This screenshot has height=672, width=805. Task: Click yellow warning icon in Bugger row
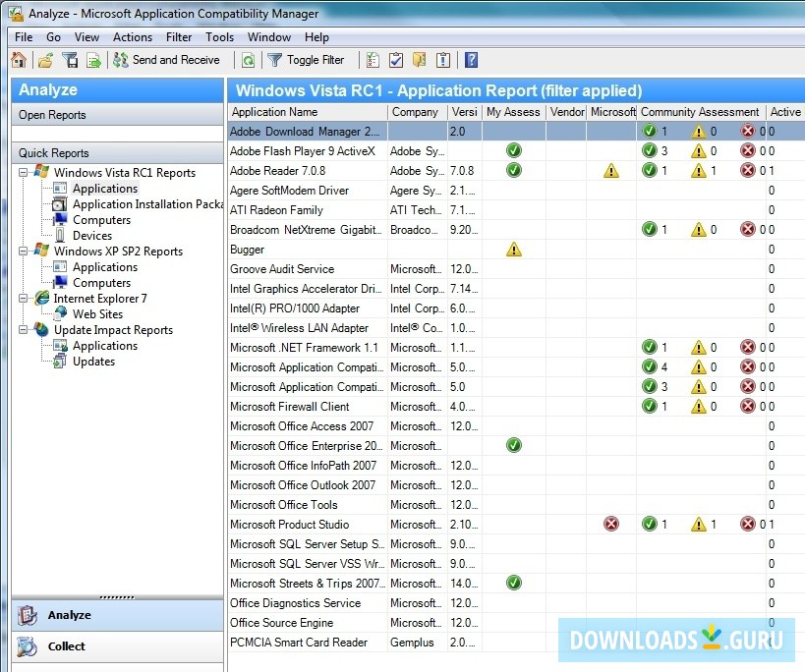coord(513,250)
